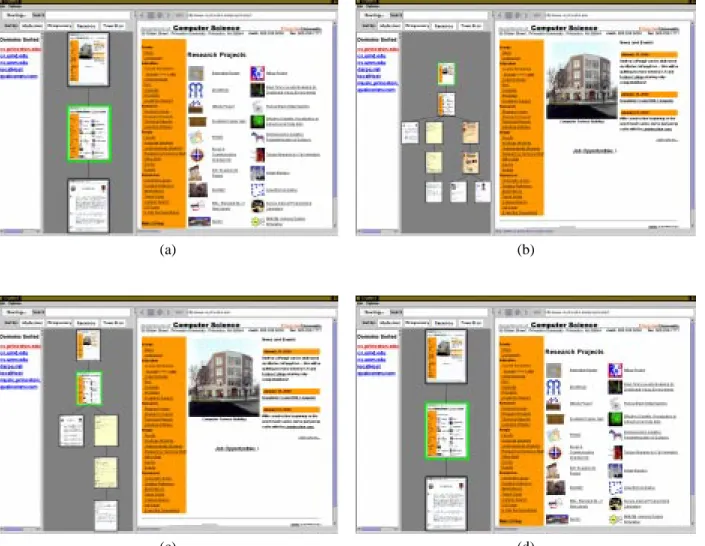The width and height of the screenshot is (705, 546).
Task: Open the last blue domain link in panel (c) list
Action: click(x=19, y=387)
